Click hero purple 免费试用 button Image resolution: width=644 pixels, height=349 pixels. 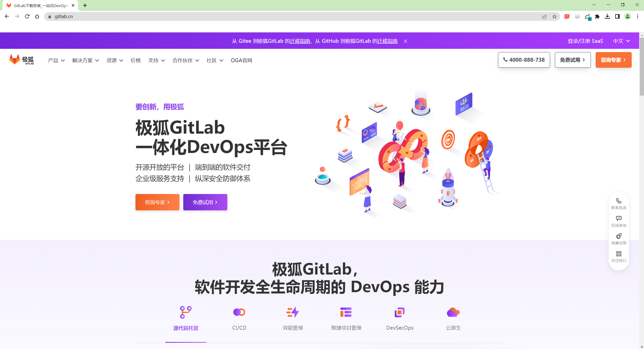(x=205, y=202)
